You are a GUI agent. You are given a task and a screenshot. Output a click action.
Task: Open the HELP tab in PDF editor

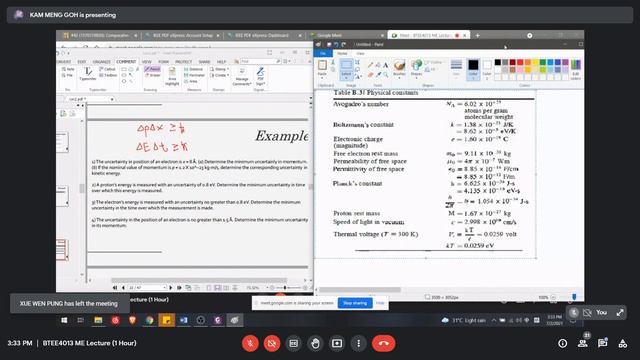tap(221, 62)
